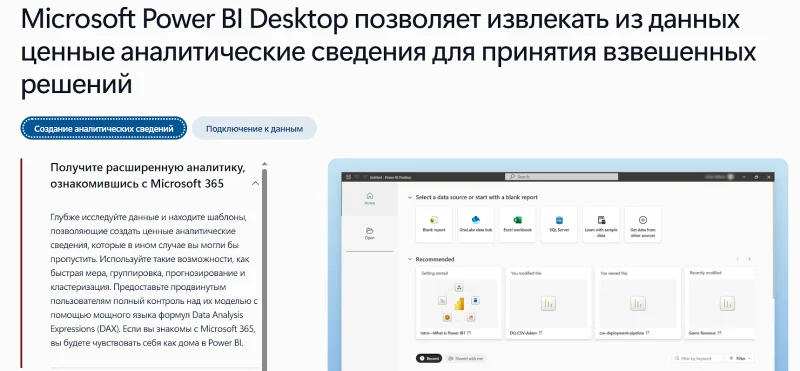Pick the Excel workbook source icon
Image resolution: width=800 pixels, height=371 pixels.
click(517, 220)
